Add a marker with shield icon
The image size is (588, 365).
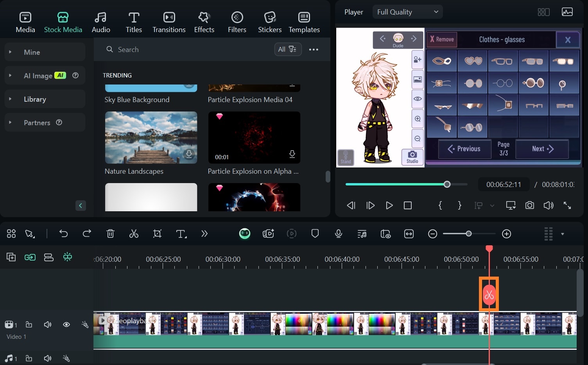click(315, 234)
